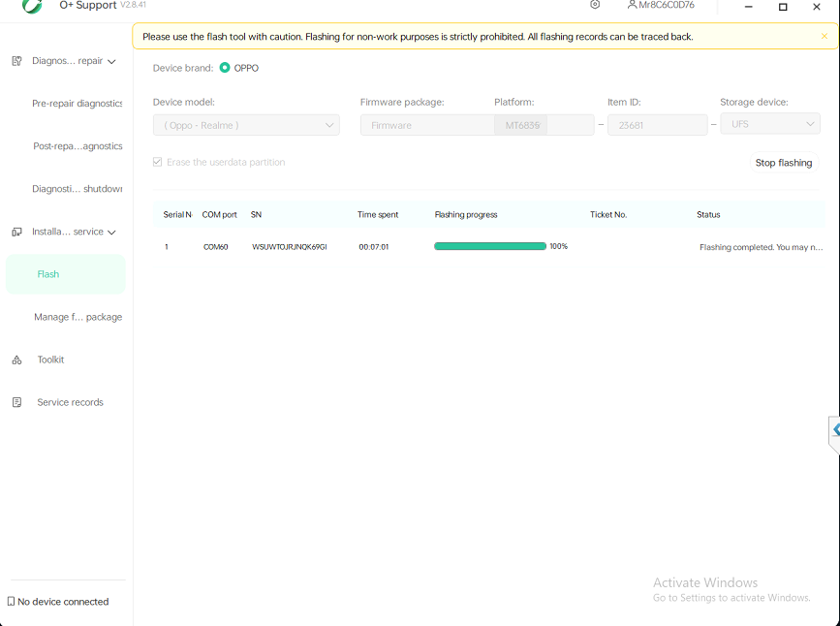Open Diagnostics shutdown menu item
840x626 pixels.
(x=78, y=189)
